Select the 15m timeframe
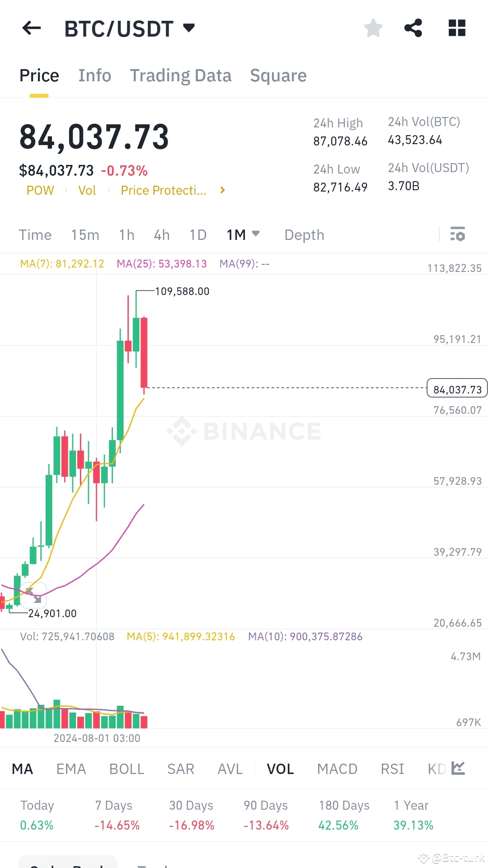Screen dimensions: 488x868 (x=85, y=235)
